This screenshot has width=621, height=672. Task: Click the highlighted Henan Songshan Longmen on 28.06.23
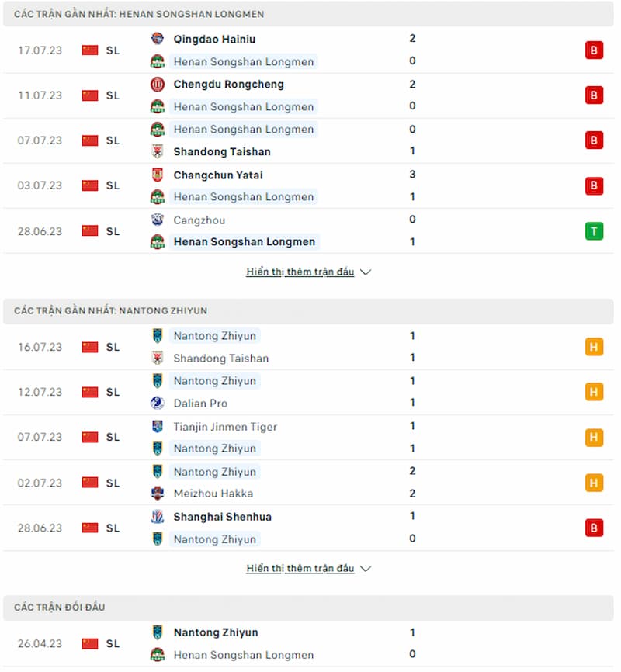click(244, 241)
